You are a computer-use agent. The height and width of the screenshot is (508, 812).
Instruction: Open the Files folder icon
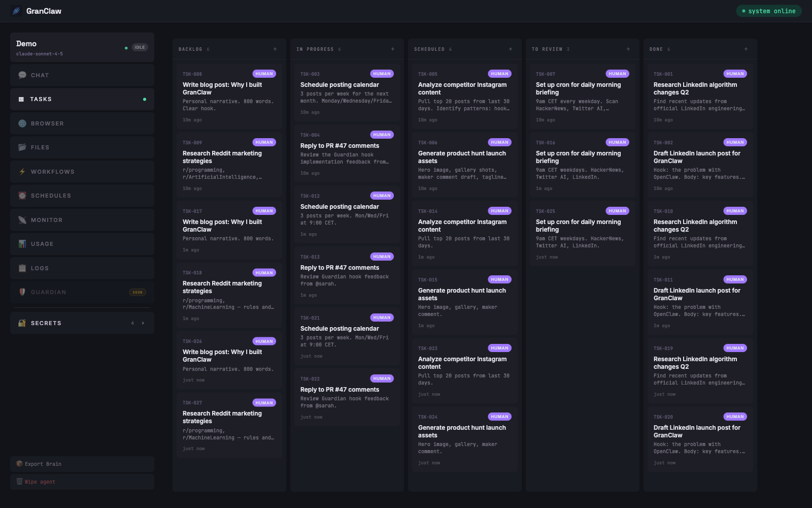click(x=22, y=147)
